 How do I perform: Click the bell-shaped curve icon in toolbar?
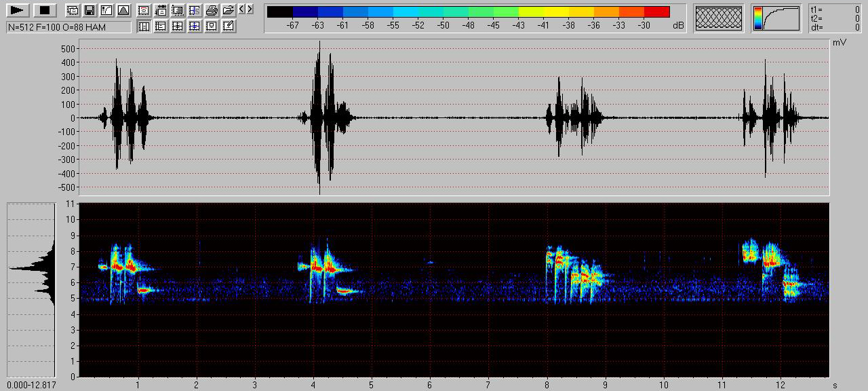123,10
